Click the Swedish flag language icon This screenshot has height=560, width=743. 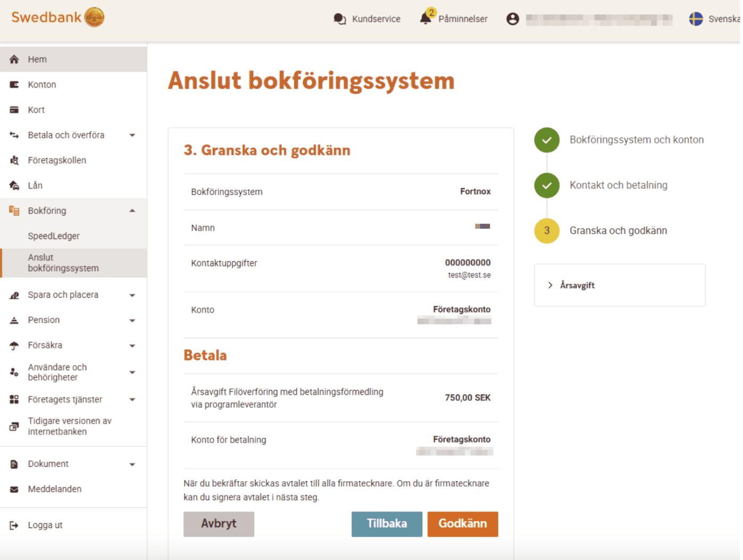(696, 19)
